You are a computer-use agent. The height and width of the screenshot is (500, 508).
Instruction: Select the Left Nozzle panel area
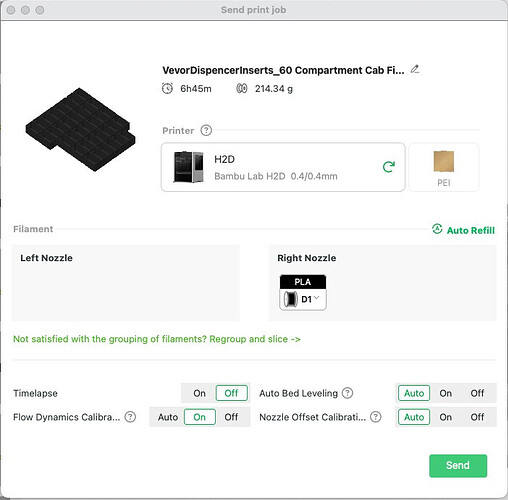(x=126, y=283)
